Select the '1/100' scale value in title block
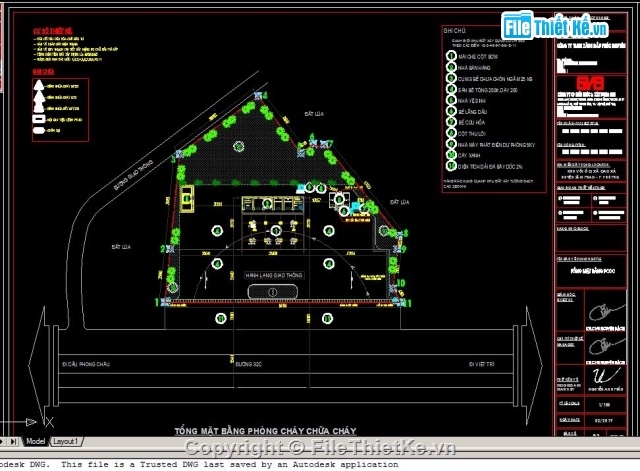 tap(604, 404)
